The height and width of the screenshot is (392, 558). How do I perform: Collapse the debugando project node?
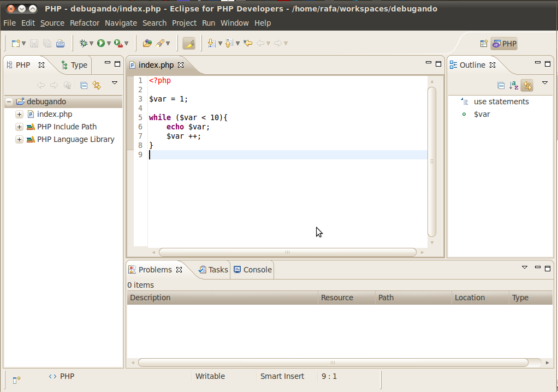point(9,102)
